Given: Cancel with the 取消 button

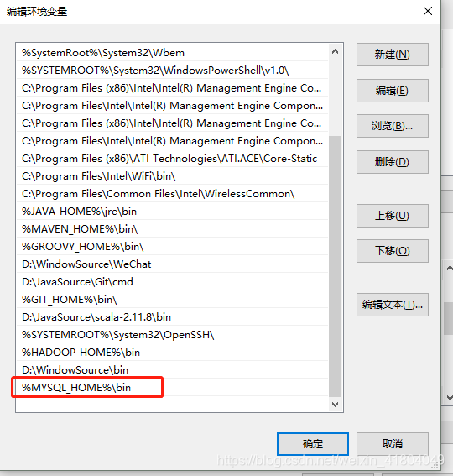Looking at the screenshot, I should coord(393,444).
